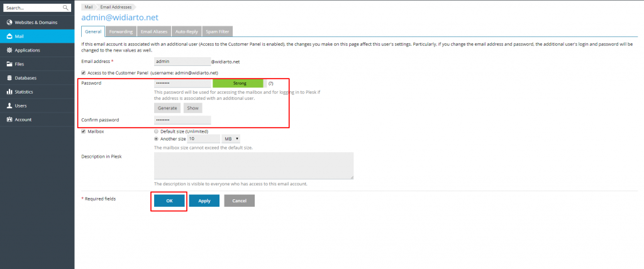Click the Generate password button
Image resolution: width=644 pixels, height=269 pixels.
[167, 108]
